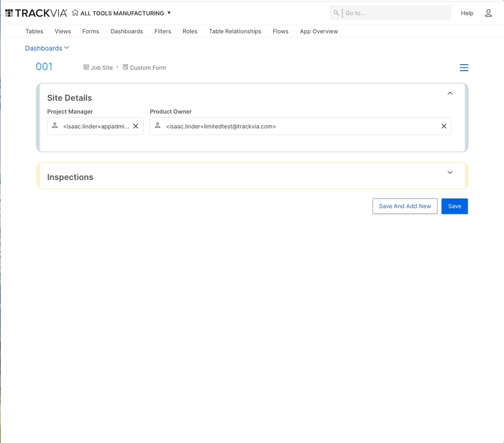The width and height of the screenshot is (504, 443).
Task: Click the Save button
Action: point(454,206)
